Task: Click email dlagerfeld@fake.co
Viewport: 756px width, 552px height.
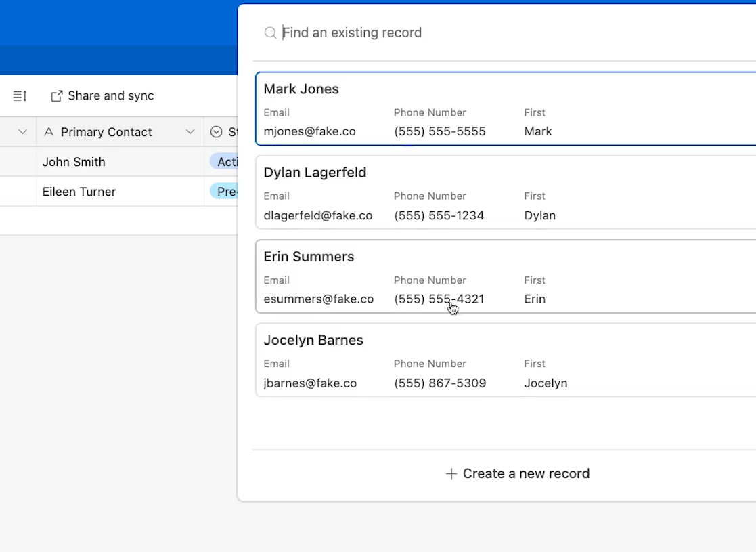Action: [x=318, y=215]
